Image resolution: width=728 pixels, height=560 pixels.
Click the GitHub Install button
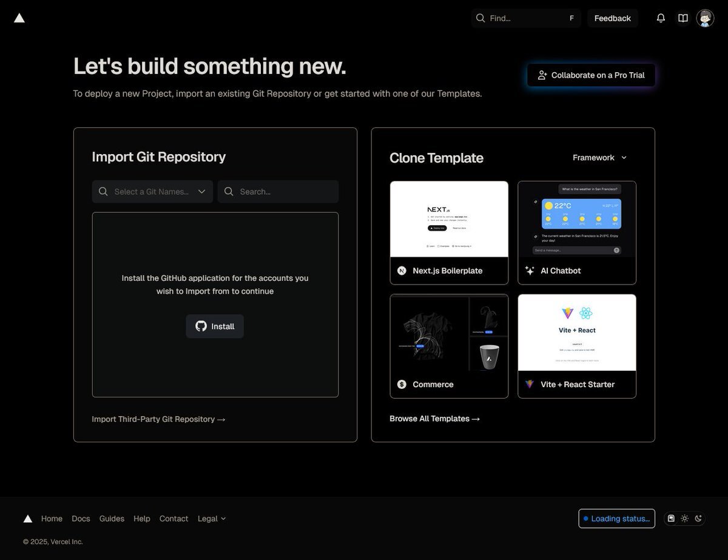[x=215, y=326]
